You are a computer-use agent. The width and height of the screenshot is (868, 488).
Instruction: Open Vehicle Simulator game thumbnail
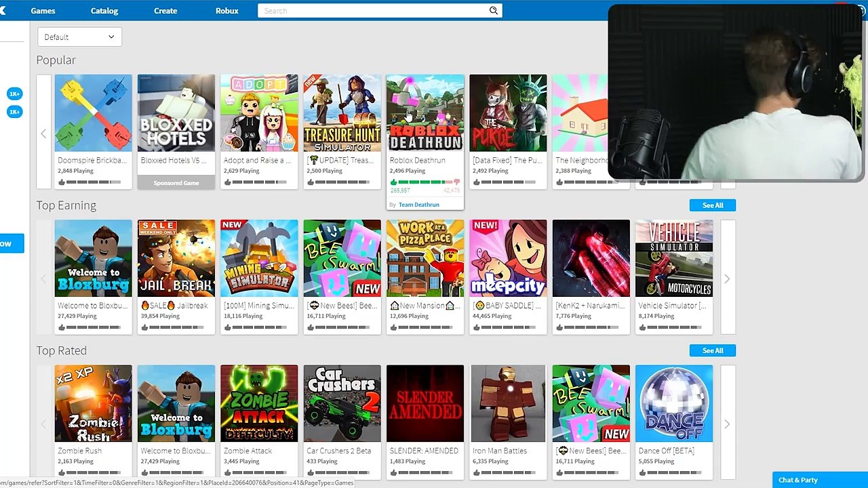674,258
